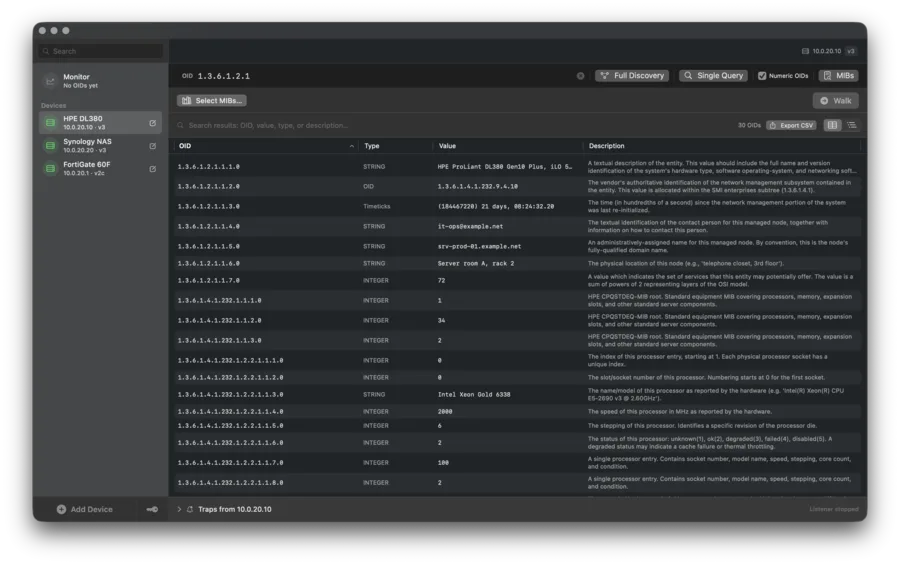900x565 pixels.
Task: Edit the Synology NAS device entry
Action: pyautogui.click(x=153, y=146)
